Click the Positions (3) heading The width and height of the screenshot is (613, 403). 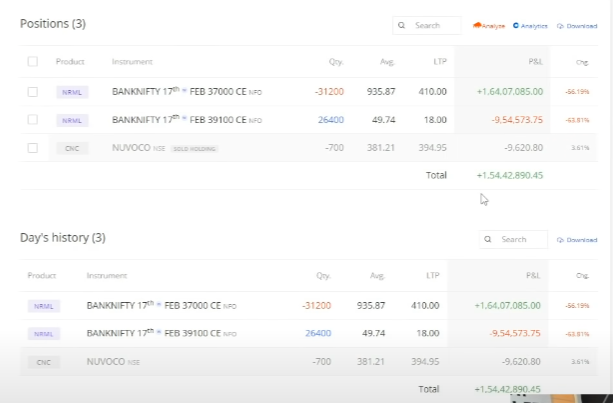(x=53, y=24)
